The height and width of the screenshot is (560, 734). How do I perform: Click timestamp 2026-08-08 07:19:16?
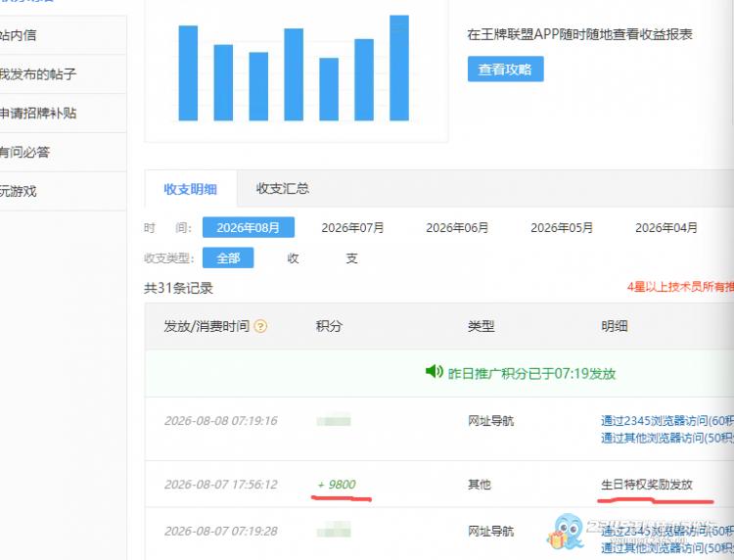[221, 420]
